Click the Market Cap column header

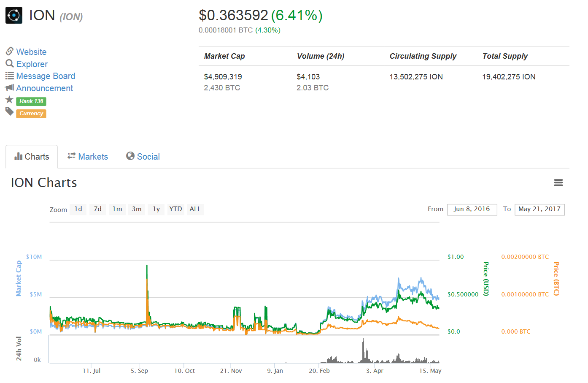pos(224,56)
